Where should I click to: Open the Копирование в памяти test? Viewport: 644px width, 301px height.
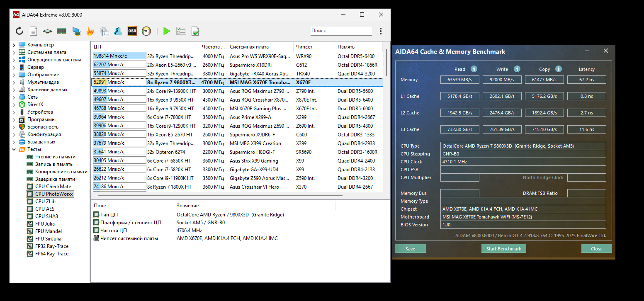[61, 172]
